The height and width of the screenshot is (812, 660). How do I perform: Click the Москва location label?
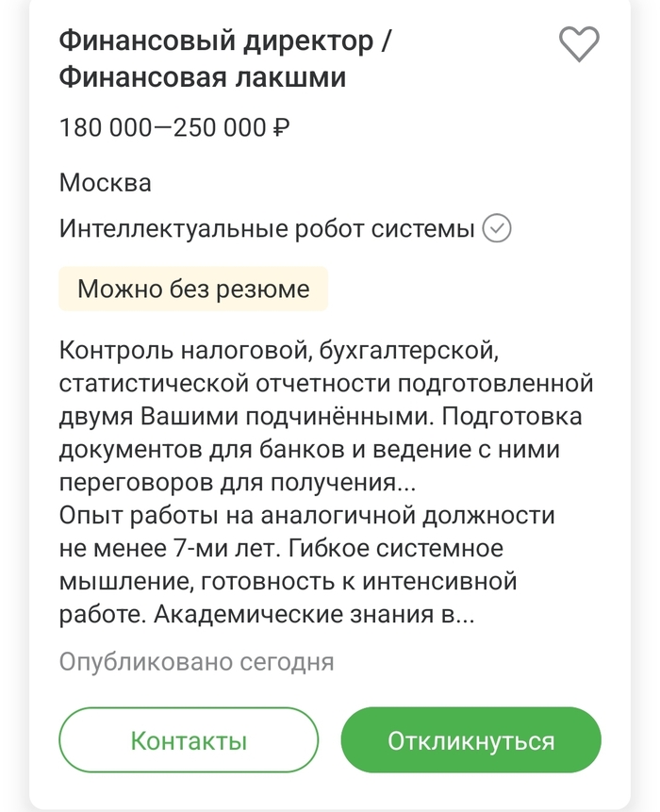(105, 182)
